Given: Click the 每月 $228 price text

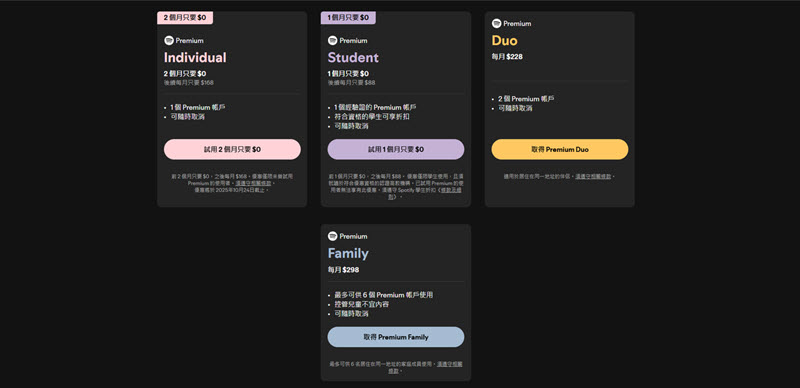Looking at the screenshot, I should (x=507, y=57).
